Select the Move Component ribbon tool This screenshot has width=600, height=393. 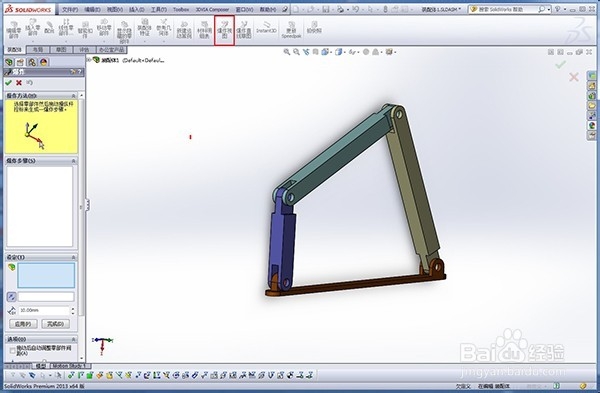[x=104, y=28]
